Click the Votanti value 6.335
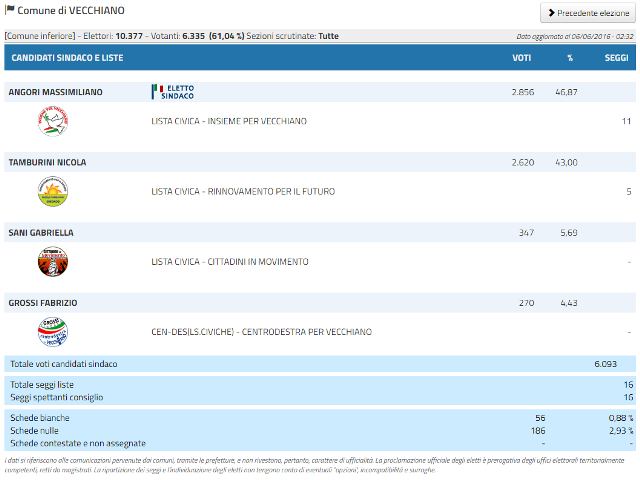This screenshot has width=640, height=480. point(193,36)
